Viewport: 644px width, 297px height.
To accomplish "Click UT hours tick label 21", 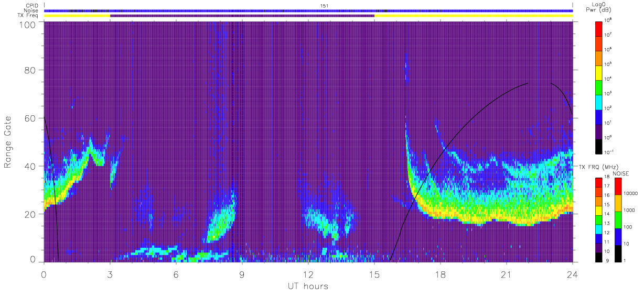I will [507, 274].
